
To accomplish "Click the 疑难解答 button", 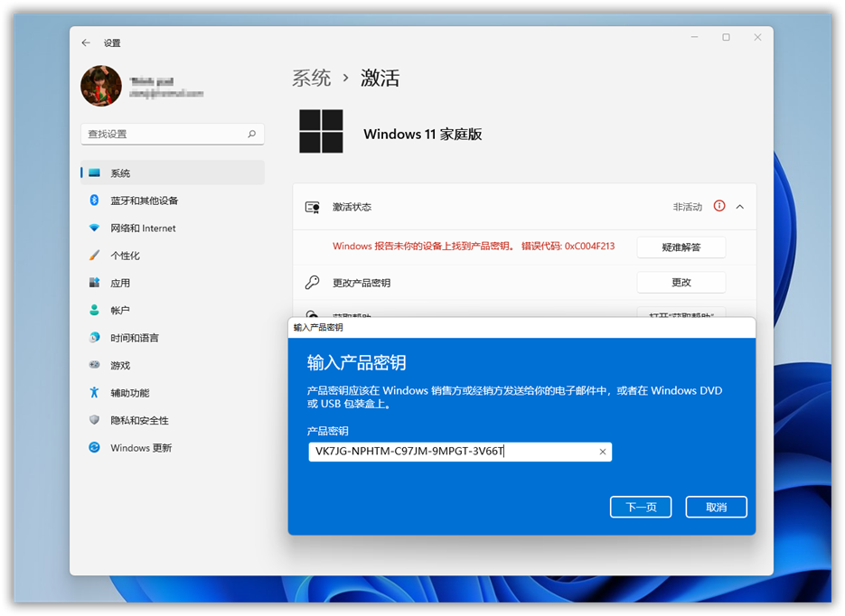I will [681, 247].
